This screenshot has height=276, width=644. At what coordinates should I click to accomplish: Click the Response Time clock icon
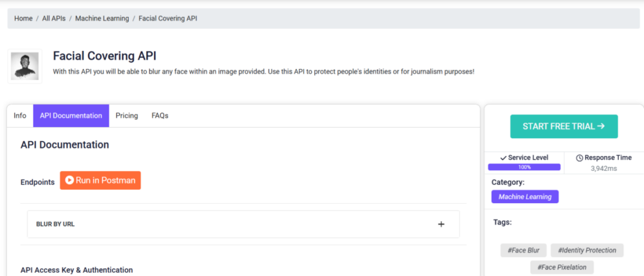pyautogui.click(x=579, y=158)
